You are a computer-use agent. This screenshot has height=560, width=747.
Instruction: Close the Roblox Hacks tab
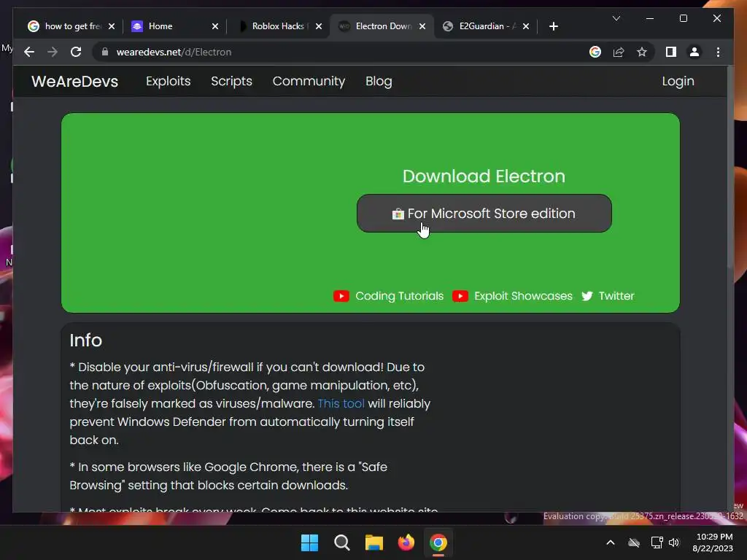pyautogui.click(x=319, y=26)
